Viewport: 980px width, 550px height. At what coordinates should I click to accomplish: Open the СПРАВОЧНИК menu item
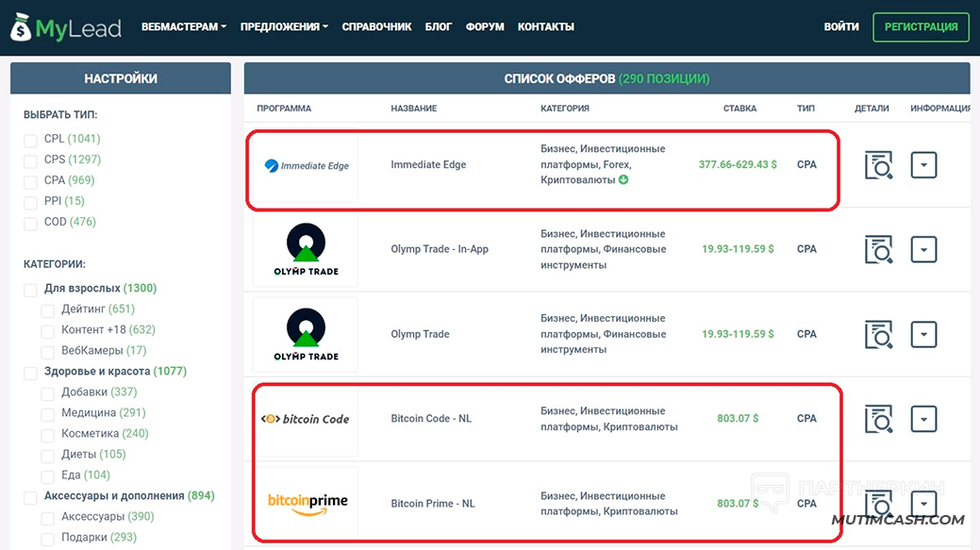(376, 26)
